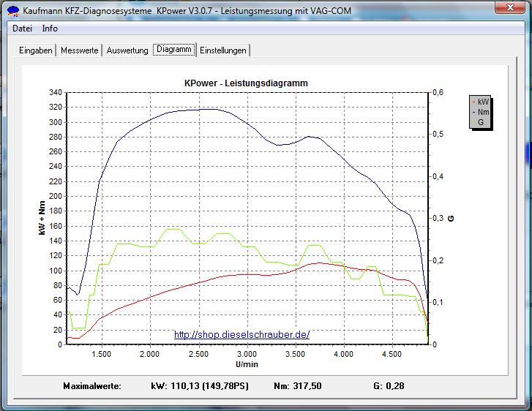Screen dimensions: 532x411
Task: Select the Diagramm tab
Action: point(174,50)
